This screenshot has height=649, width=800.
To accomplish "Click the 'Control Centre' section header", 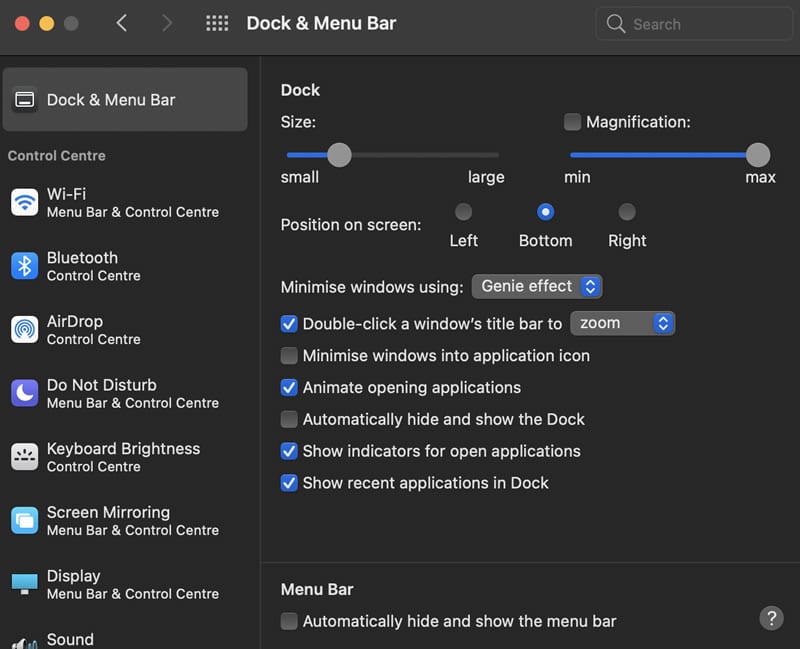I will [x=57, y=156].
